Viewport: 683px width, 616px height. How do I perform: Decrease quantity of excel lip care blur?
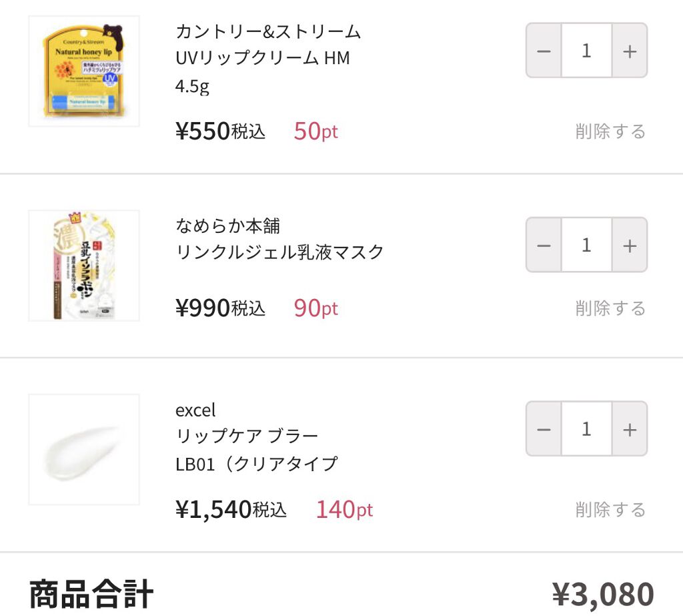click(x=544, y=429)
